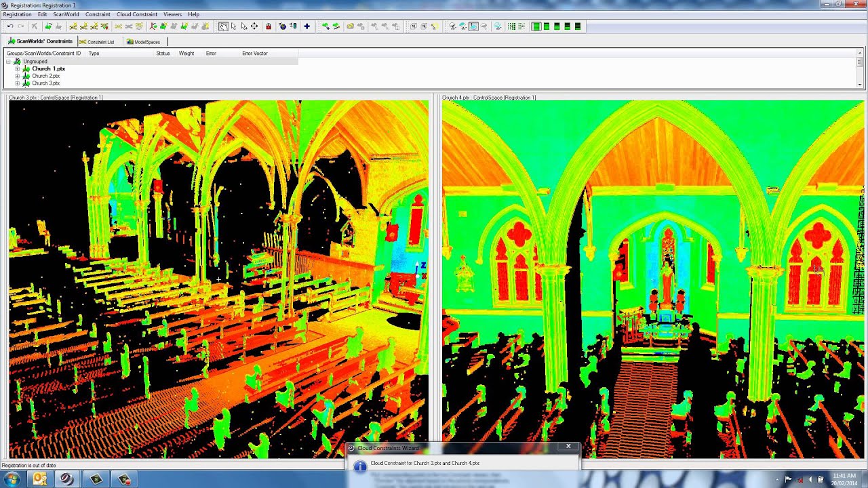The width and height of the screenshot is (868, 488).
Task: Click the add ScanWorld green icon
Action: (x=48, y=26)
